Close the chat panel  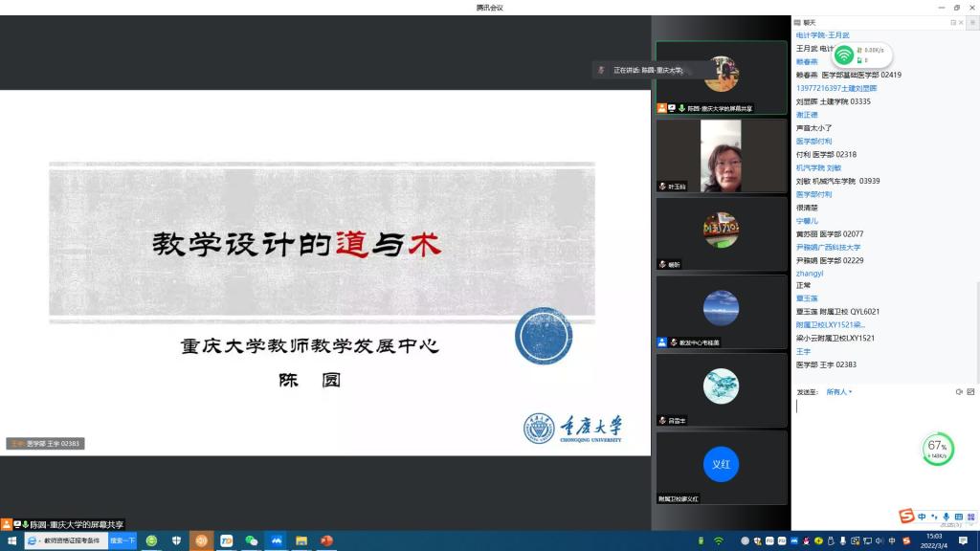(961, 23)
